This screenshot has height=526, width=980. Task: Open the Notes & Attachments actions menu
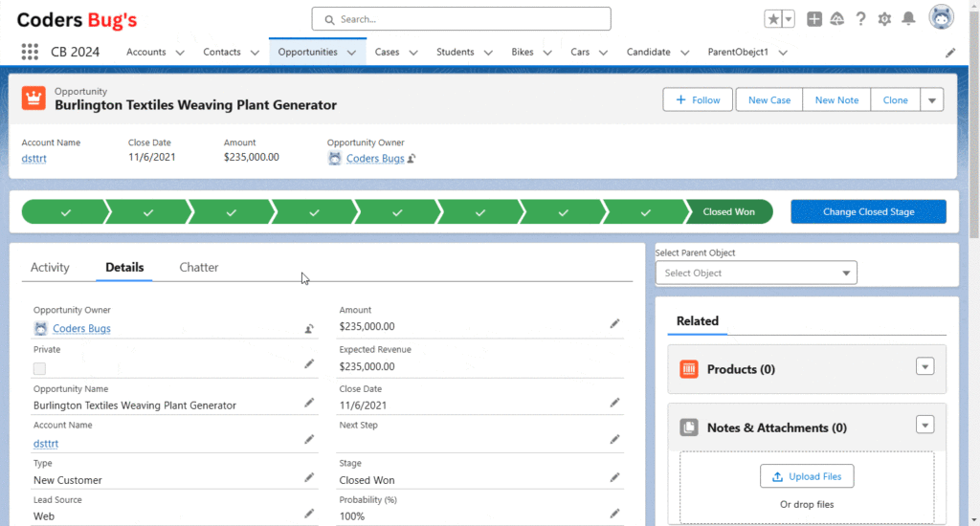[925, 425]
